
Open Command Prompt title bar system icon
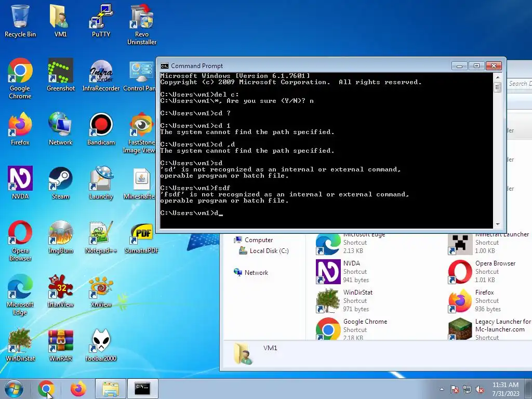(165, 66)
